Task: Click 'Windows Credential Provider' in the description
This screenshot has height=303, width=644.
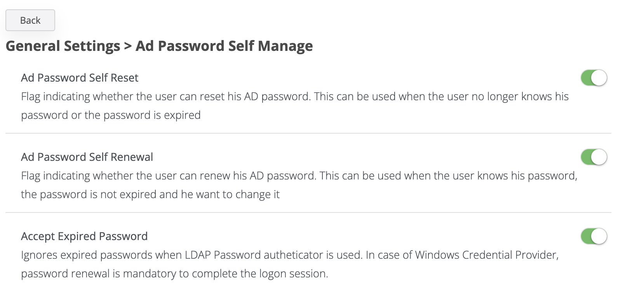Action: [x=486, y=255]
